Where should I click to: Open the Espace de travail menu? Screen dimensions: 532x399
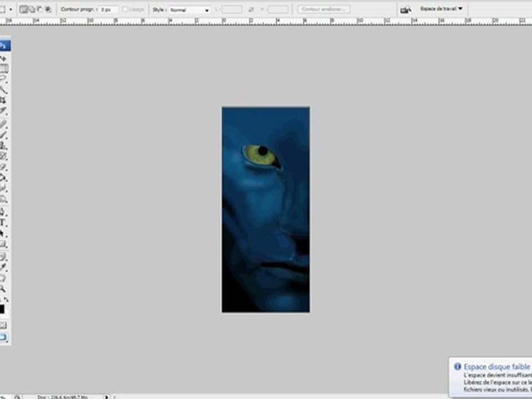(441, 8)
